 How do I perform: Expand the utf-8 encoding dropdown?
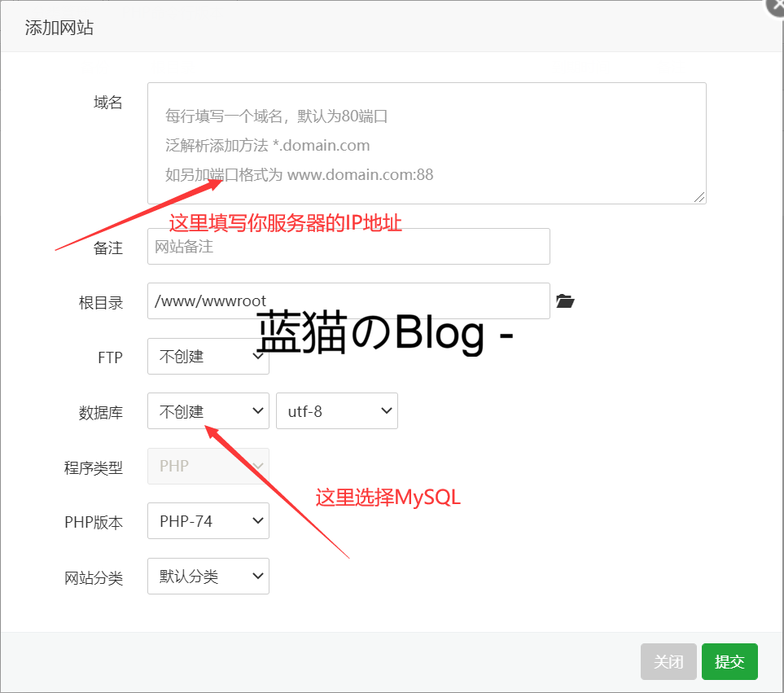click(337, 411)
